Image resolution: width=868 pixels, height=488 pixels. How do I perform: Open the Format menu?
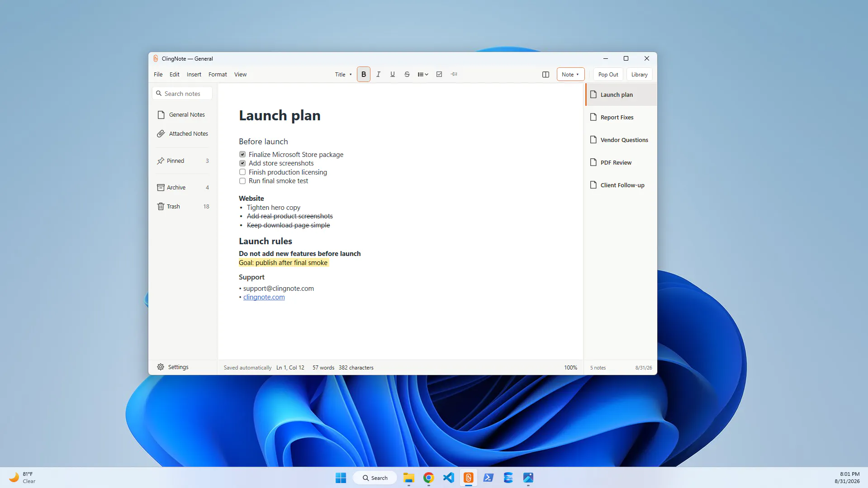tap(218, 75)
